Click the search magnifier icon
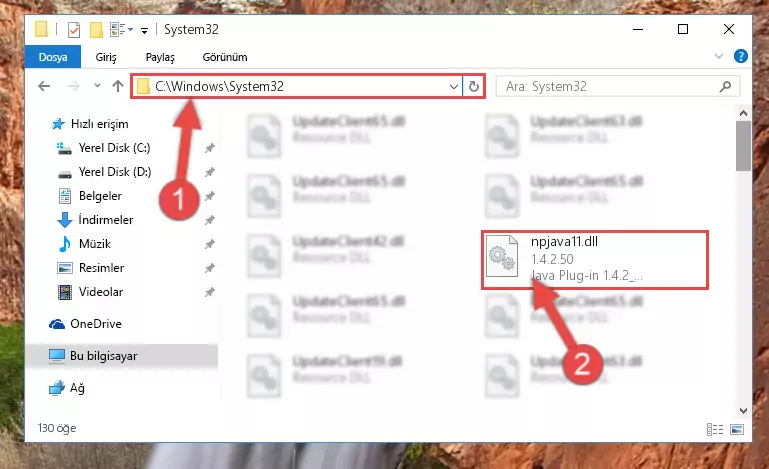 pyautogui.click(x=725, y=87)
